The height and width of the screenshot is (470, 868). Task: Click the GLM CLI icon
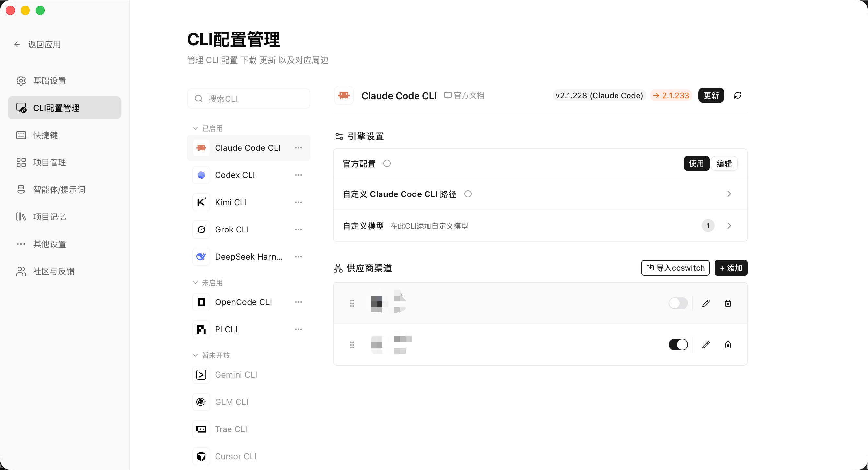click(201, 402)
